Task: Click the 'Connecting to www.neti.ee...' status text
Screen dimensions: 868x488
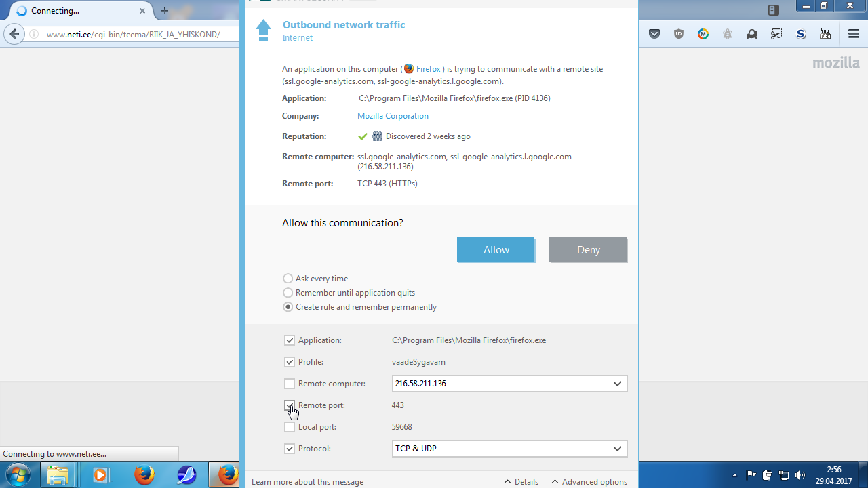Action: point(54,454)
